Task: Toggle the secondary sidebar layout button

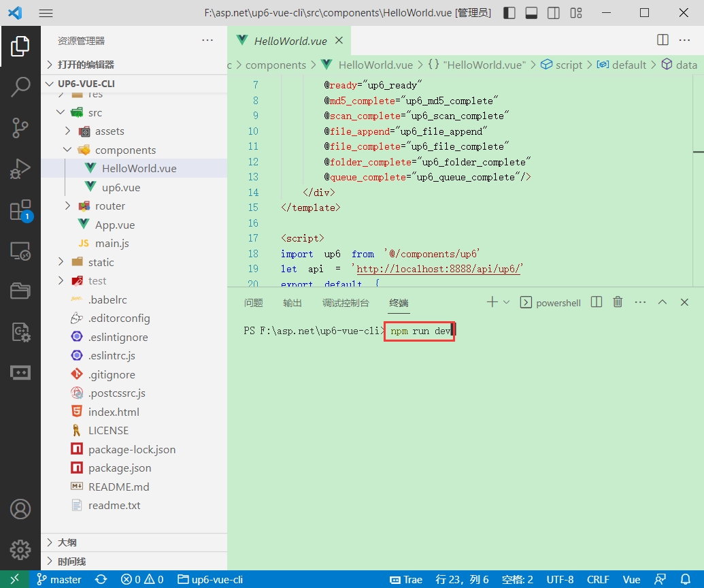Action: (x=554, y=13)
